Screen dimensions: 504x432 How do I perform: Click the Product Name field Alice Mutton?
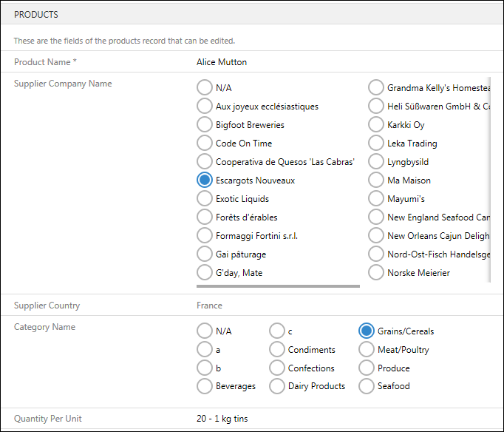coord(222,62)
